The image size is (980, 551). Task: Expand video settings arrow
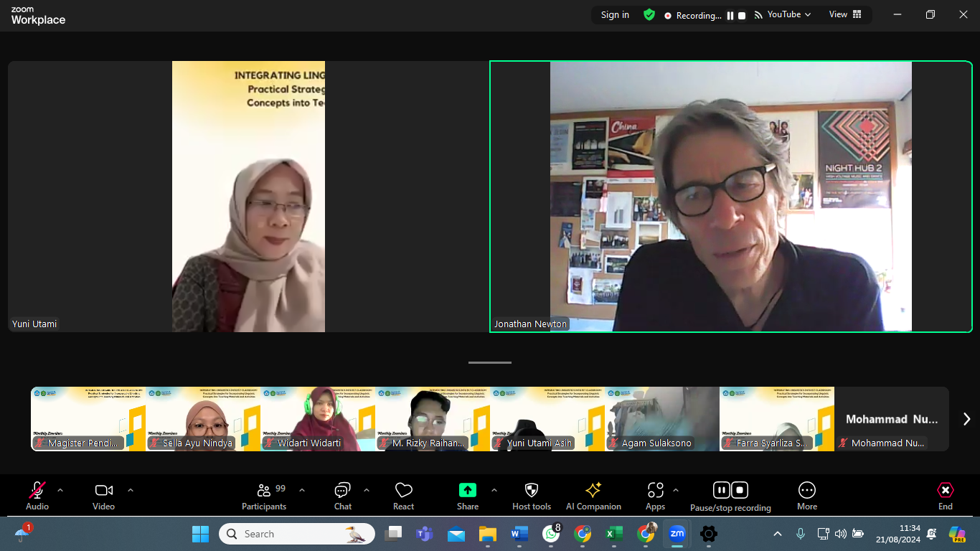coord(131,491)
